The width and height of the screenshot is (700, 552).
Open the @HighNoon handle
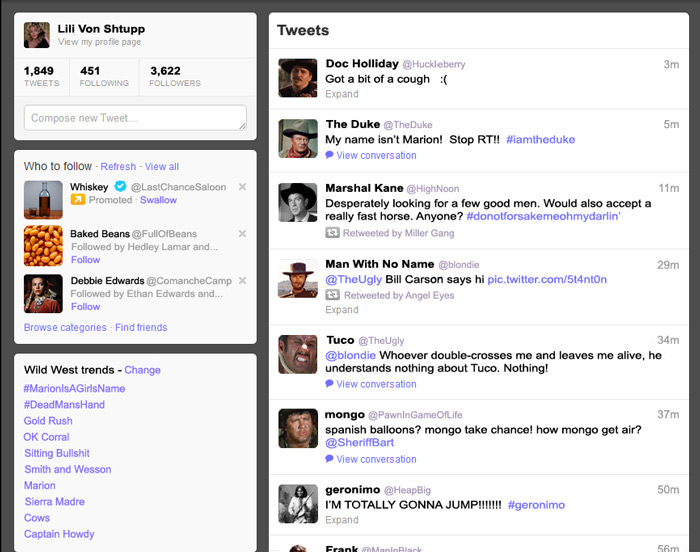pos(433,188)
